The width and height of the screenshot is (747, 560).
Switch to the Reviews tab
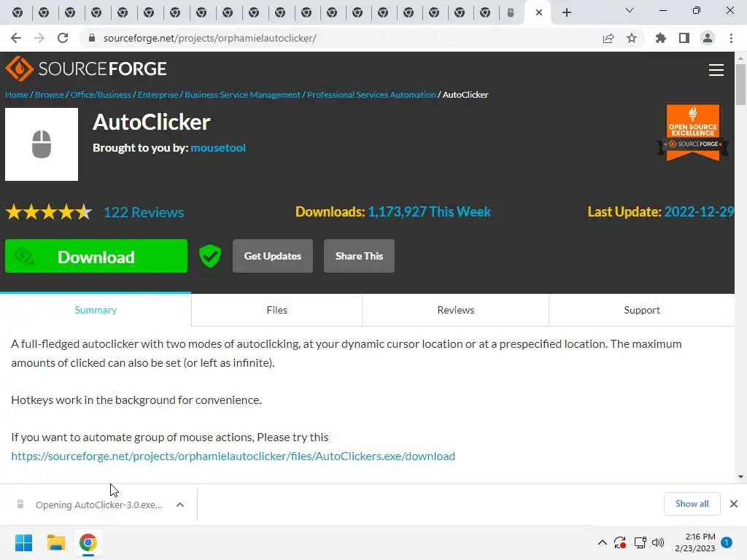[x=455, y=310]
